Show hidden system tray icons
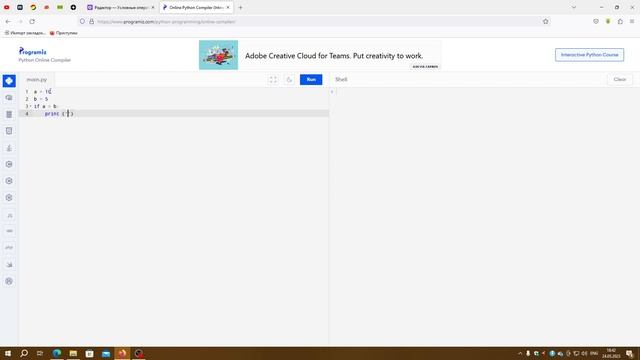The image size is (640, 360). pyautogui.click(x=520, y=353)
